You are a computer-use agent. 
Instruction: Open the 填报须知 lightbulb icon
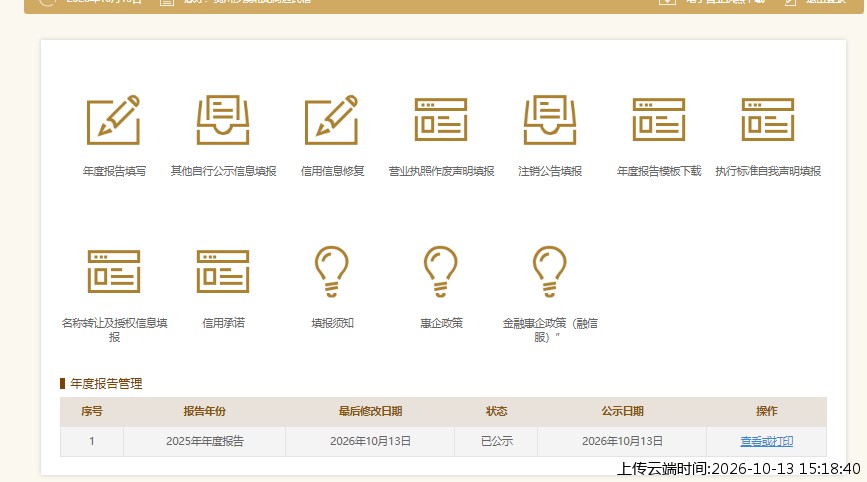(x=332, y=271)
